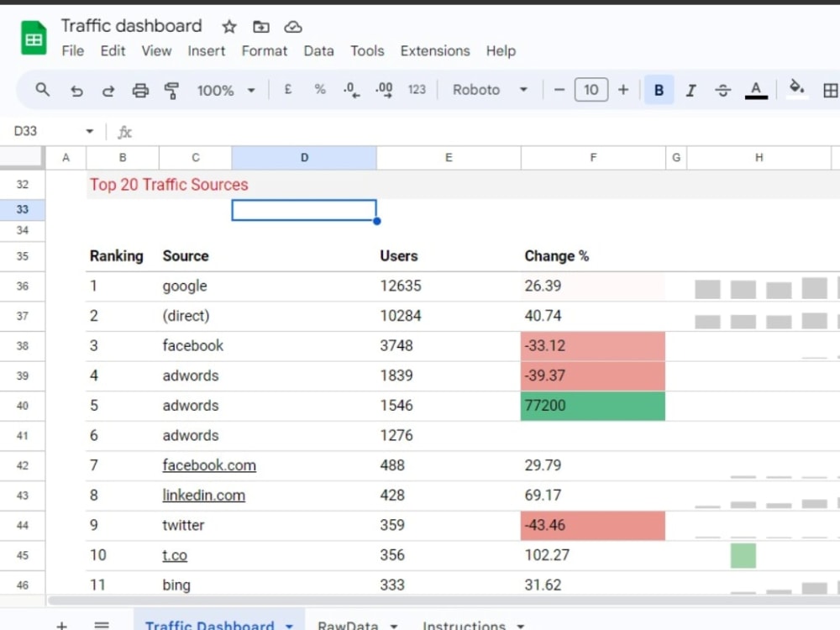Viewport: 840px width, 630px height.
Task: Format cell as percent
Action: [320, 90]
